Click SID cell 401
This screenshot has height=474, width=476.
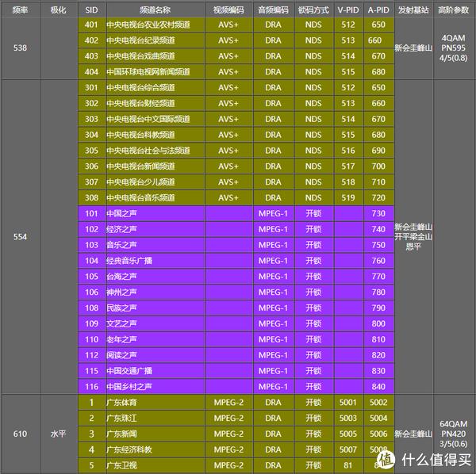(x=91, y=25)
